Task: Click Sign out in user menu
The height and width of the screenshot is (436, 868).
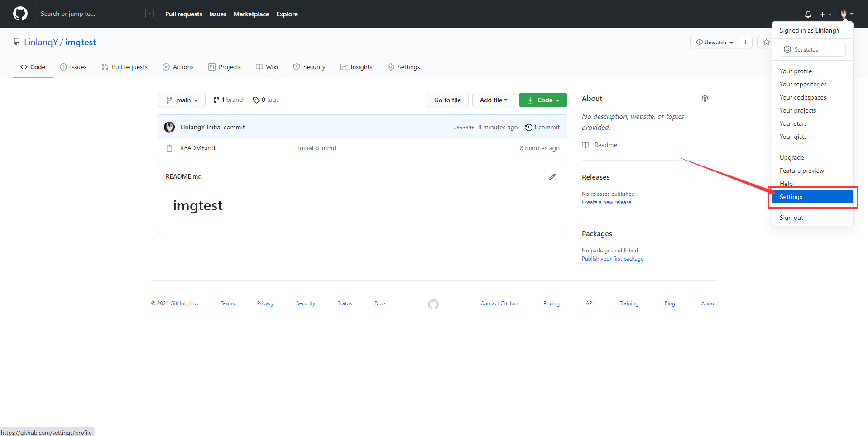Action: tap(812, 218)
